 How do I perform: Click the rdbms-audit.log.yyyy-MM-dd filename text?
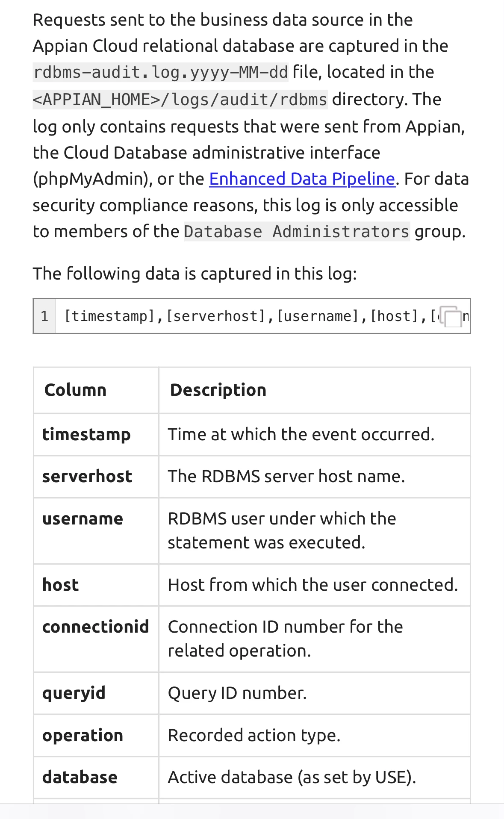click(x=161, y=72)
